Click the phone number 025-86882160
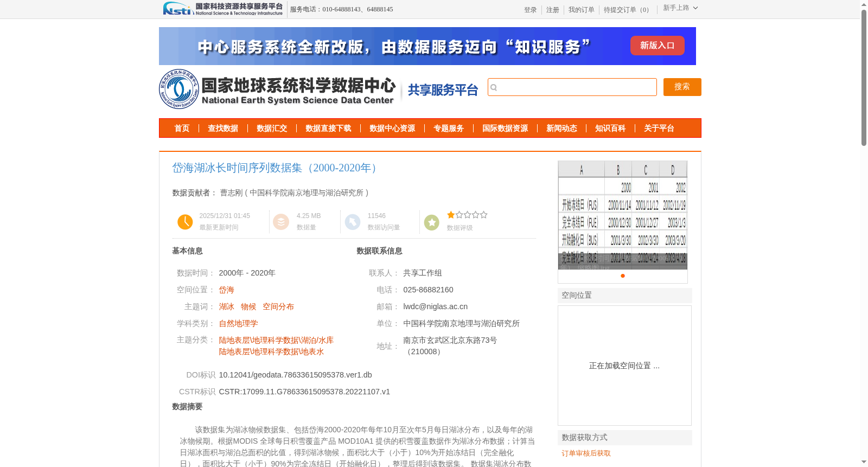Screen dimensions: 868x467 (429, 290)
